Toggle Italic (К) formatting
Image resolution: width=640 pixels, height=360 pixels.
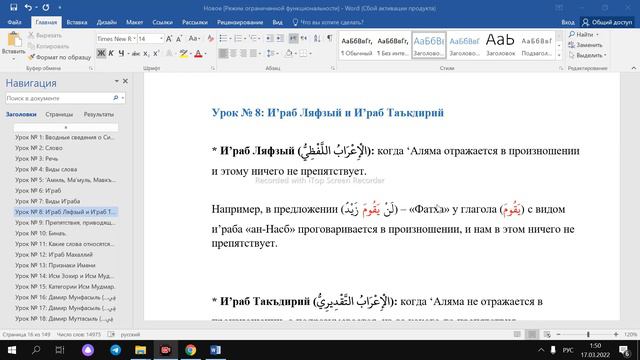tap(111, 53)
